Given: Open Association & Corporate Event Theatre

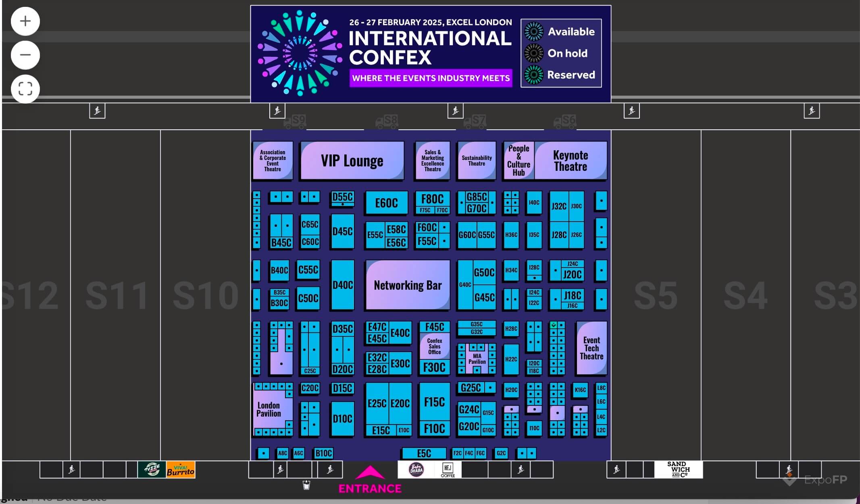Looking at the screenshot, I should 273,160.
